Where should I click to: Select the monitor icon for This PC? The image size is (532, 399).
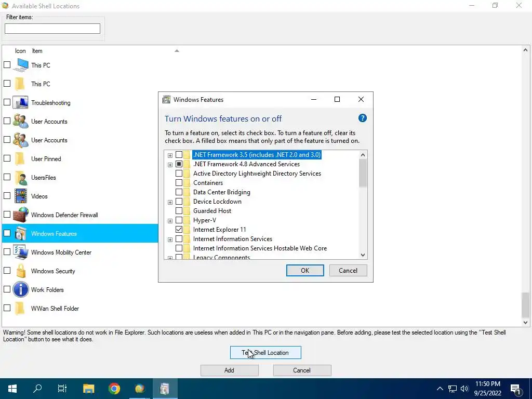[x=21, y=65]
